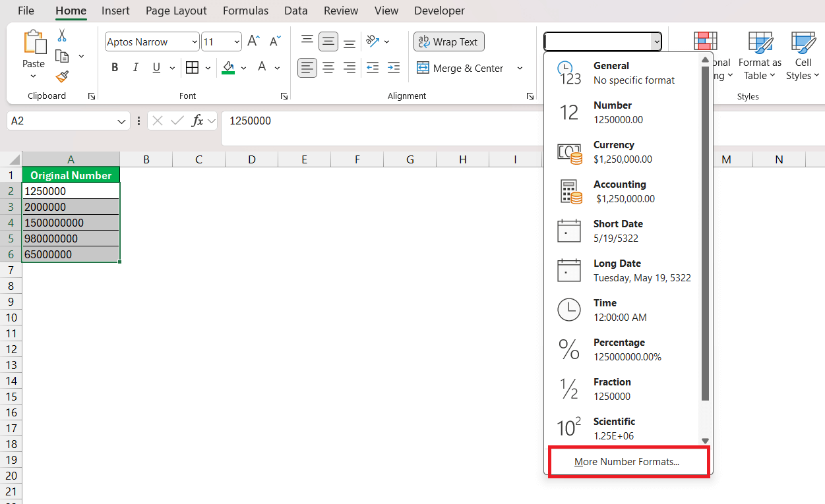Choose Percentage format option
This screenshot has height=504, width=825.
click(x=621, y=350)
